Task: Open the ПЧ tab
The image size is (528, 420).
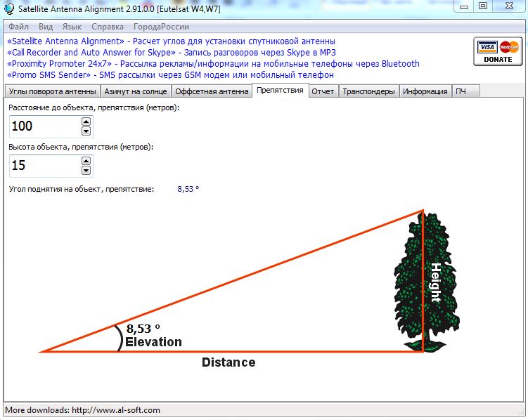Action: (x=461, y=91)
